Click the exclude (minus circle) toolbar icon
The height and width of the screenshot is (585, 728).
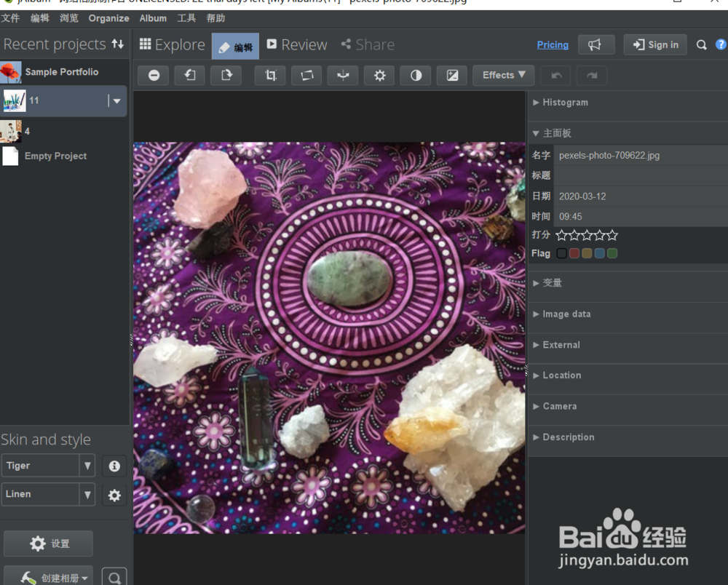point(154,75)
